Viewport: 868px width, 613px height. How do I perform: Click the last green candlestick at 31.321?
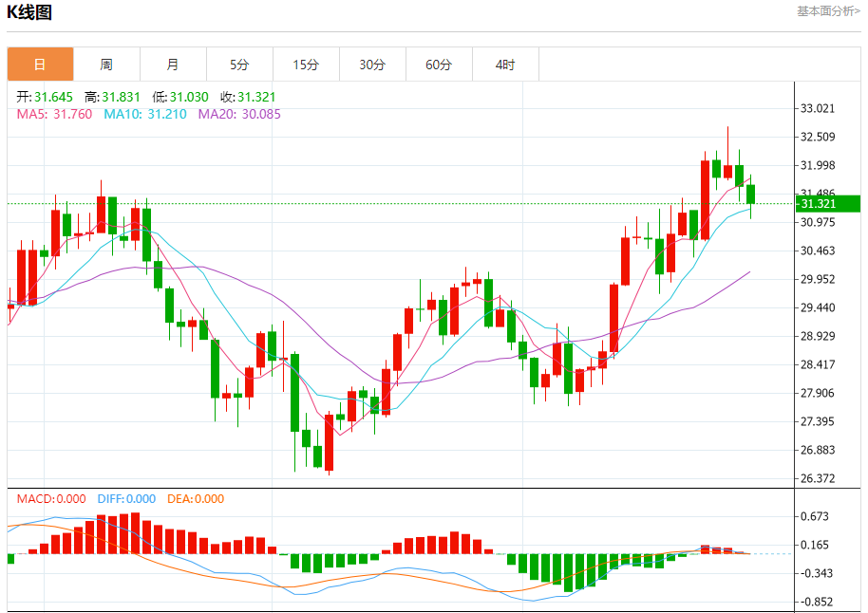[750, 195]
